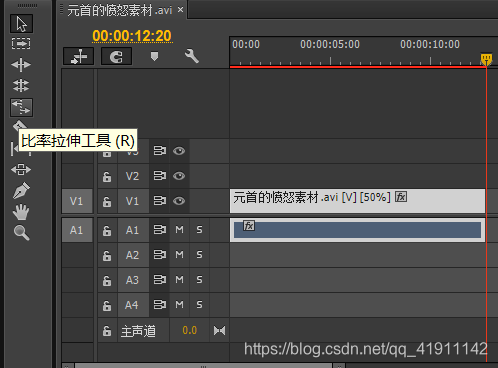
Task: Toggle lock on track A2
Action: 107,255
